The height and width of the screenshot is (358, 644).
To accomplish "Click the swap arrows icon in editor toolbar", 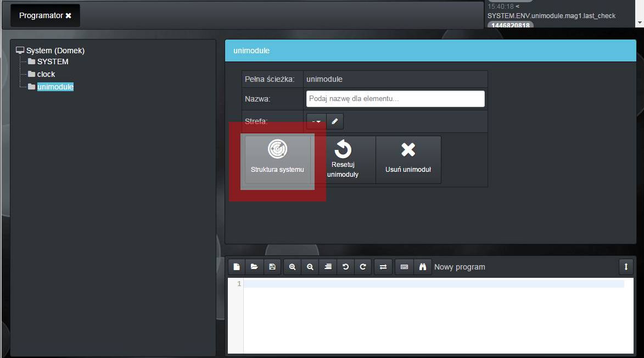I will (x=383, y=267).
